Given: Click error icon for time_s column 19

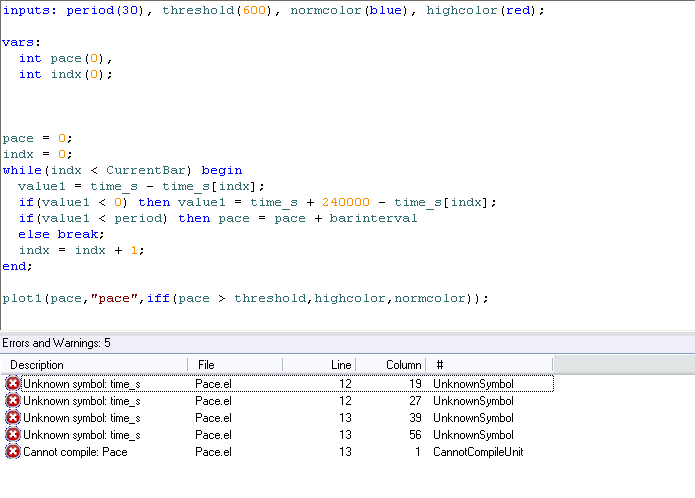Looking at the screenshot, I should tap(13, 383).
